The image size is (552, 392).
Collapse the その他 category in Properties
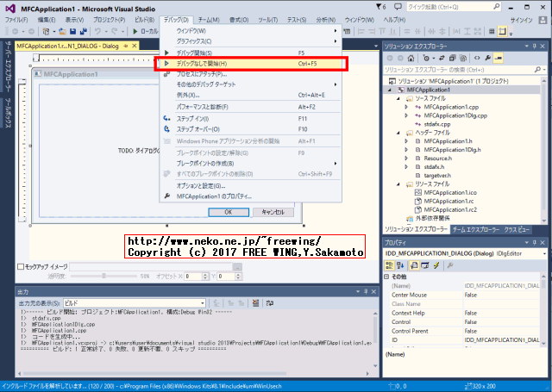pyautogui.click(x=386, y=277)
